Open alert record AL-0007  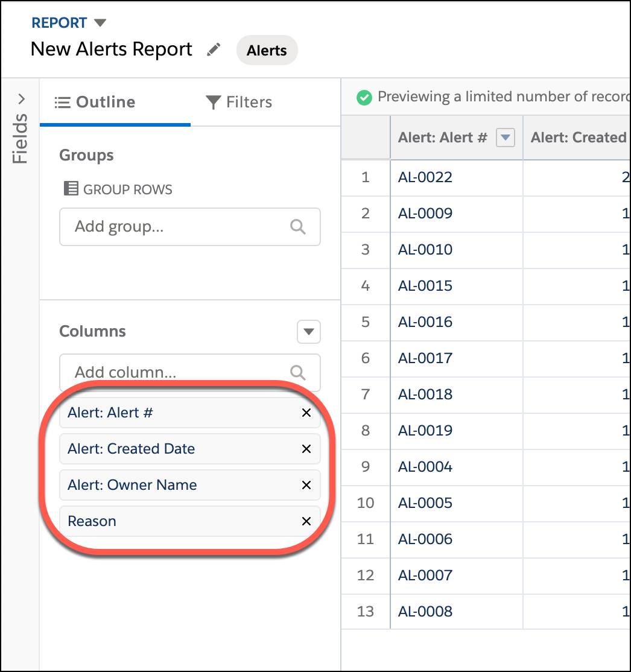pos(425,575)
